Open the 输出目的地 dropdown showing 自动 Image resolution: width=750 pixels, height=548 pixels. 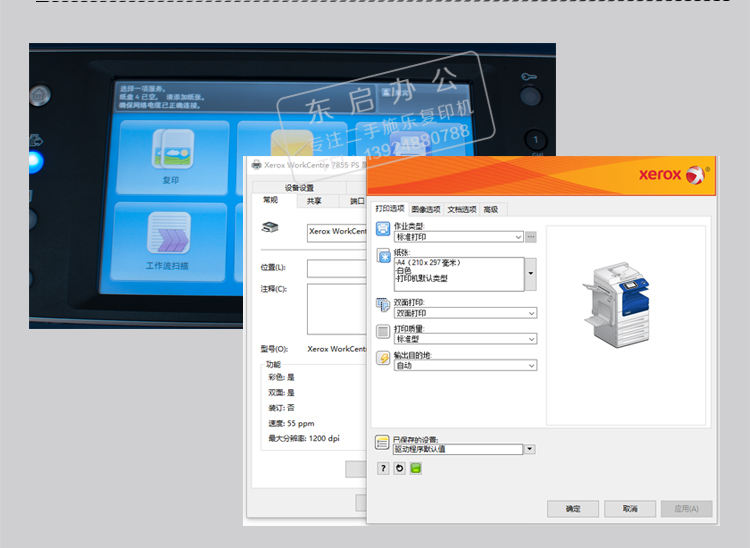(465, 365)
